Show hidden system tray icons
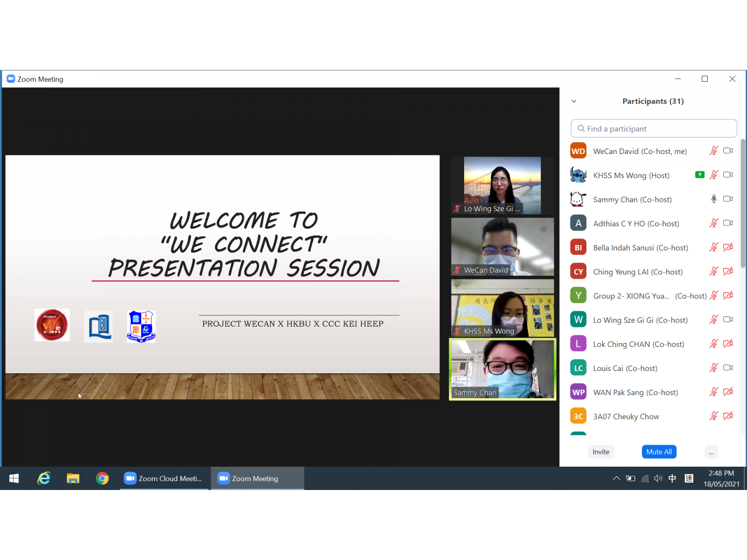Image resolution: width=747 pixels, height=560 pixels. point(616,478)
